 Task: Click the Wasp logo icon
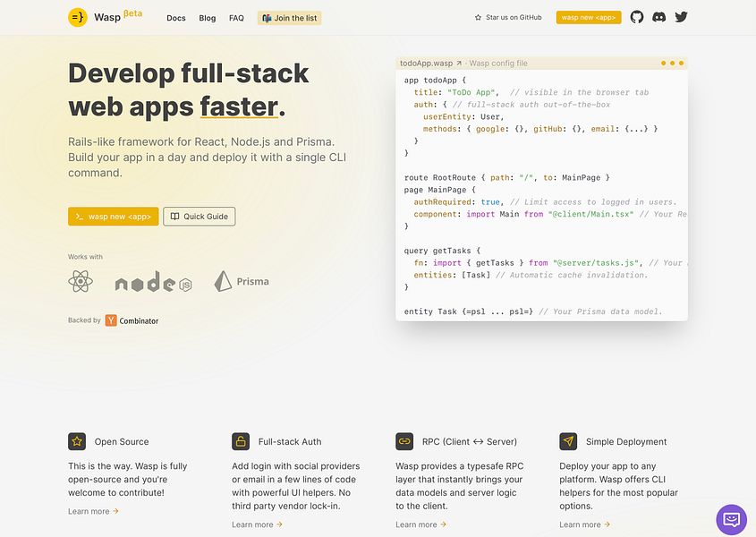point(78,17)
